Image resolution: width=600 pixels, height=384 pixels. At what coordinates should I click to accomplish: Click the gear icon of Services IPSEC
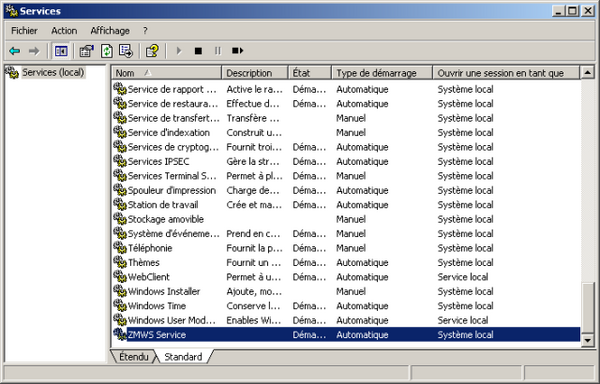coord(120,161)
